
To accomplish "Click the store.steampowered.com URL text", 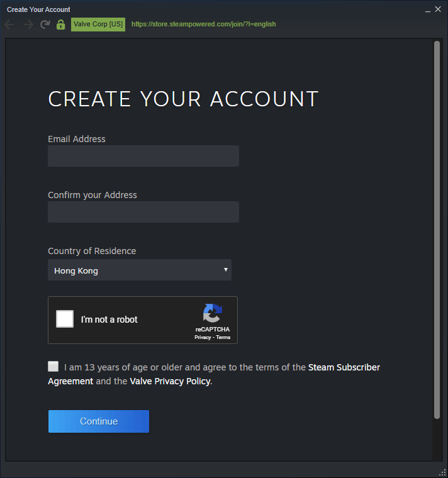I will [x=203, y=25].
